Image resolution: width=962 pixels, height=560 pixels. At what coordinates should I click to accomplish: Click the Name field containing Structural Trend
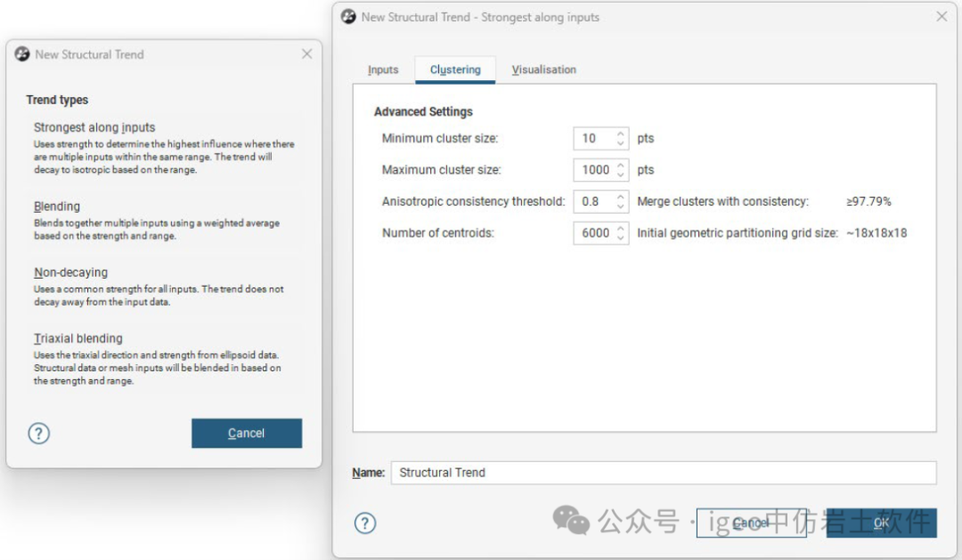pyautogui.click(x=663, y=473)
